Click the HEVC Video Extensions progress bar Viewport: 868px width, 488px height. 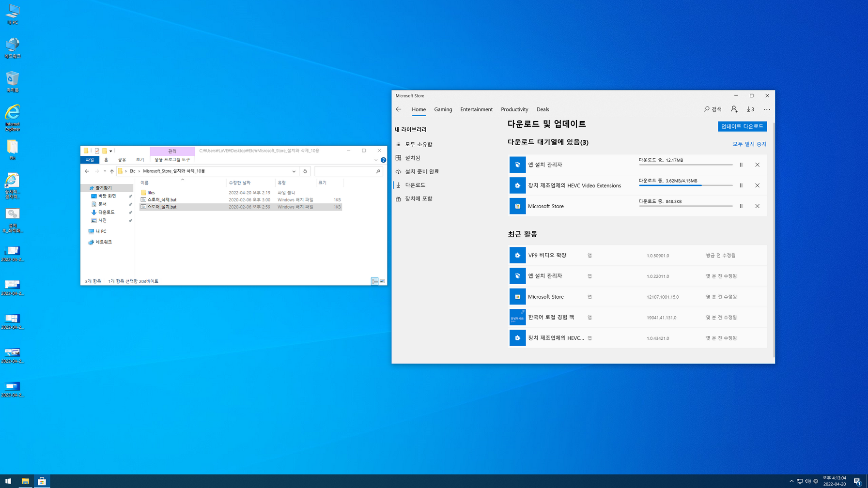click(685, 185)
